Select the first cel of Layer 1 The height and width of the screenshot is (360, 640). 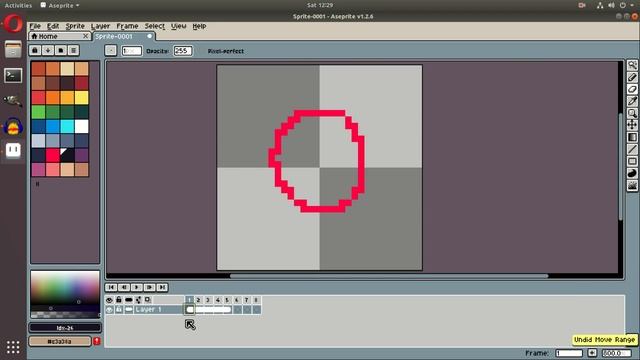189,310
